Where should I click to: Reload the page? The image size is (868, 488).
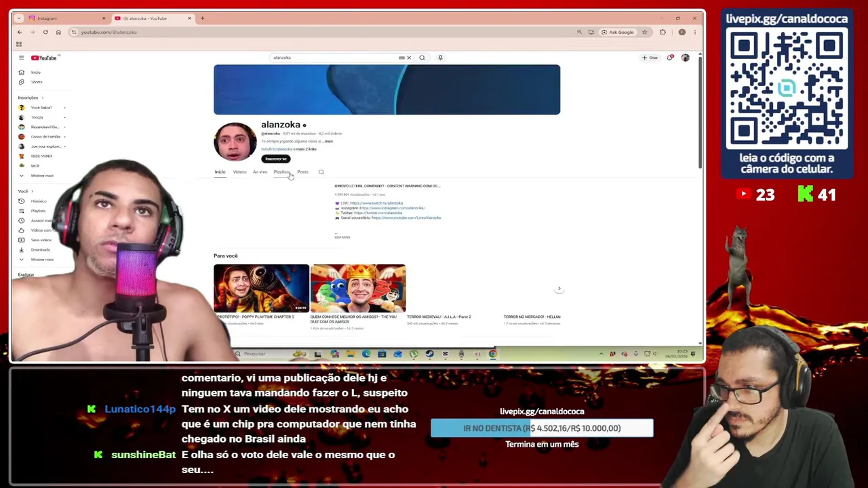45,32
